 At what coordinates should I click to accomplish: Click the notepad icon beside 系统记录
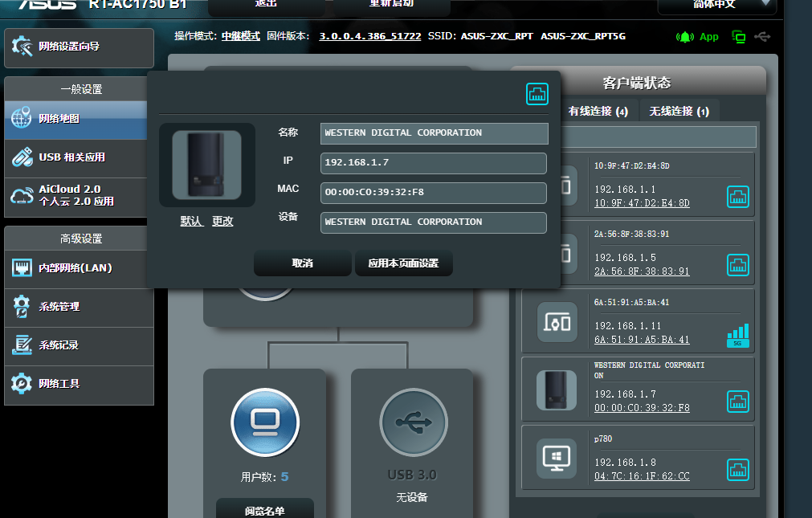click(22, 345)
